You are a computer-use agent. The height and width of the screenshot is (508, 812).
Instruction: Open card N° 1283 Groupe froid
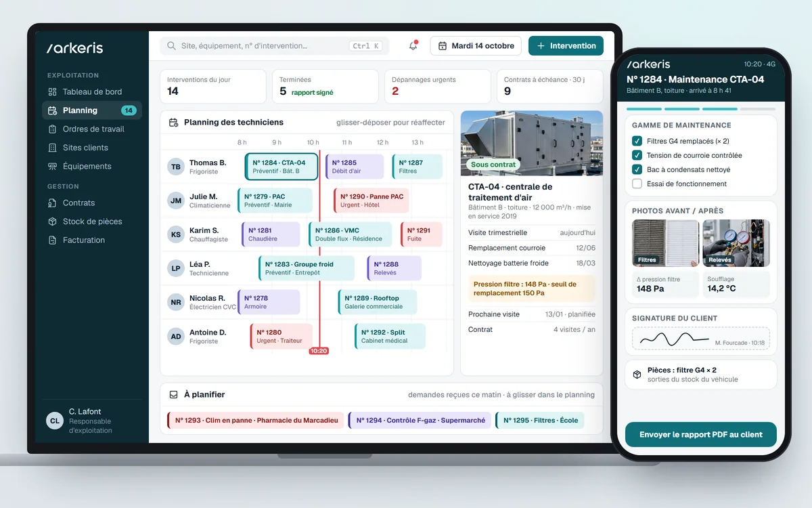coord(307,268)
